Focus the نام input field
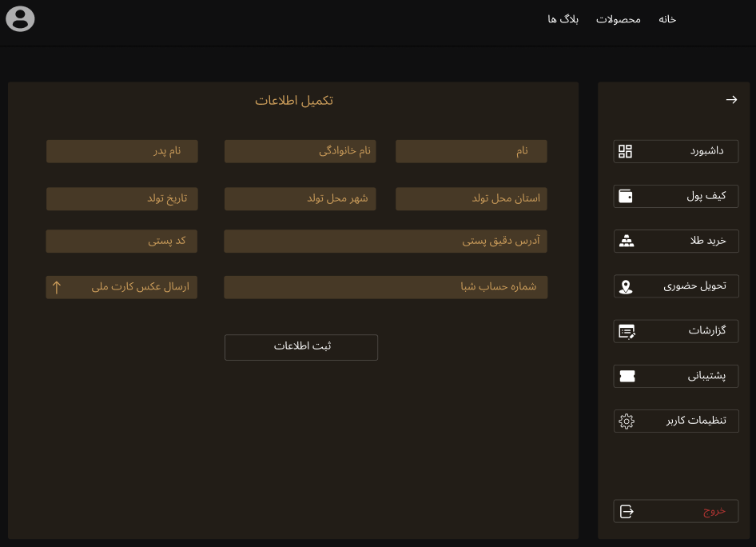 tap(471, 151)
